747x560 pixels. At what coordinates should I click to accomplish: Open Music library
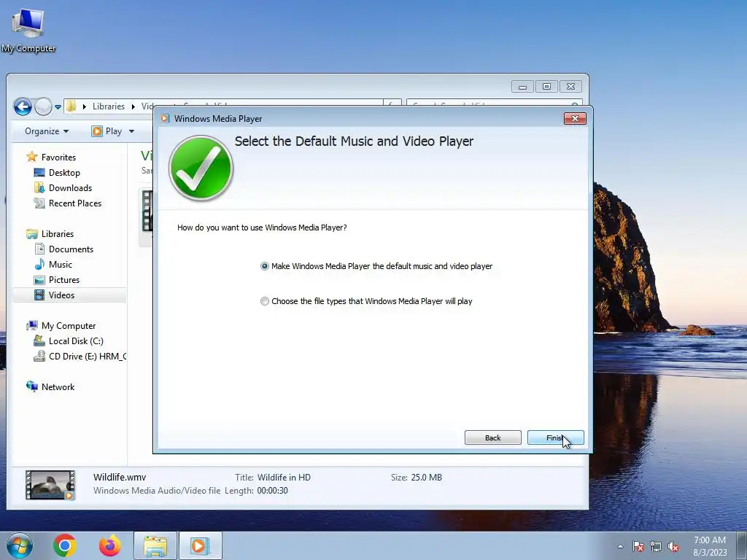(60, 264)
